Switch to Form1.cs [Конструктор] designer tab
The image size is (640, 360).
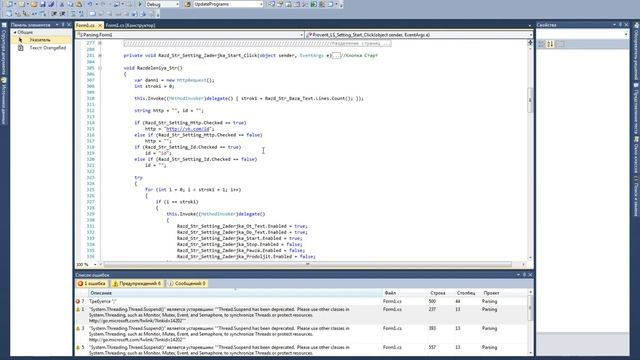click(x=130, y=25)
